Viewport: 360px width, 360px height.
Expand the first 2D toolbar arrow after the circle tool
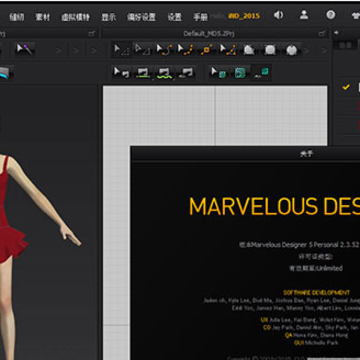[306, 51]
